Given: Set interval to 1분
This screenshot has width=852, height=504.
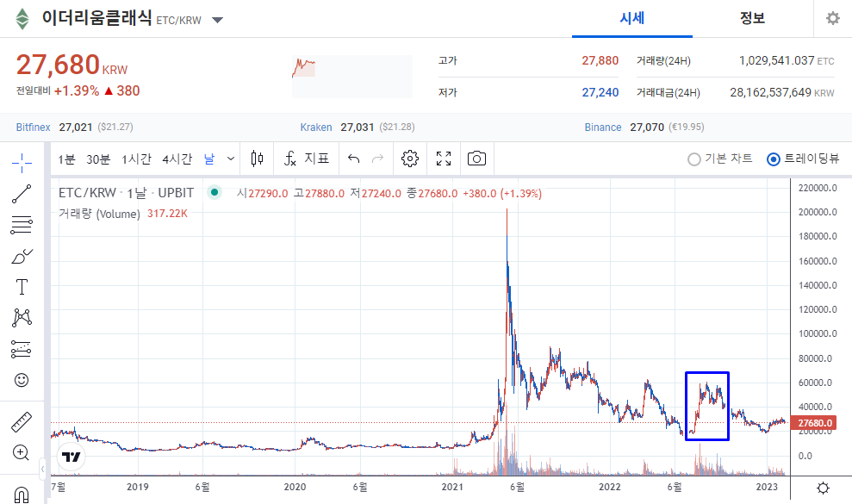Looking at the screenshot, I should pyautogui.click(x=66, y=159).
